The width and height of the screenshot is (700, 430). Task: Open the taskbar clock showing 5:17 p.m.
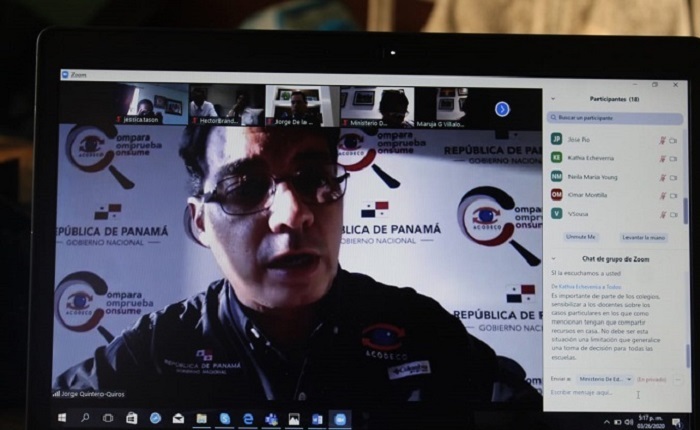click(651, 422)
